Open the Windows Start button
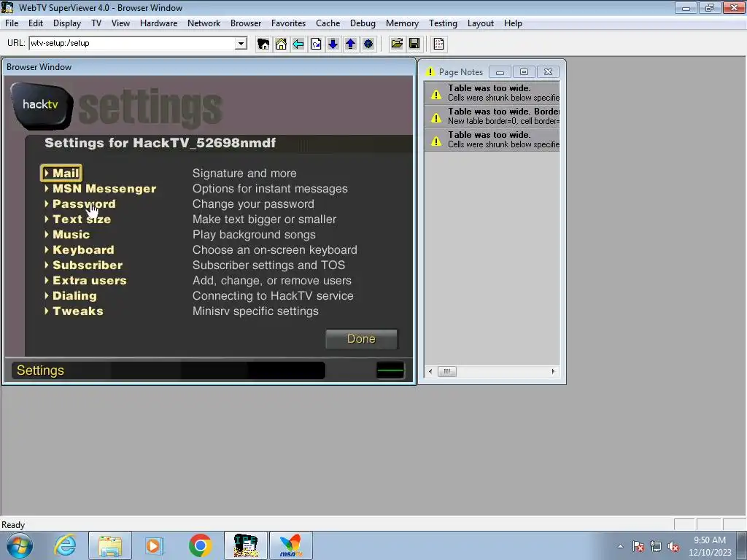Screen dimensions: 747x560 pyautogui.click(x=20, y=545)
